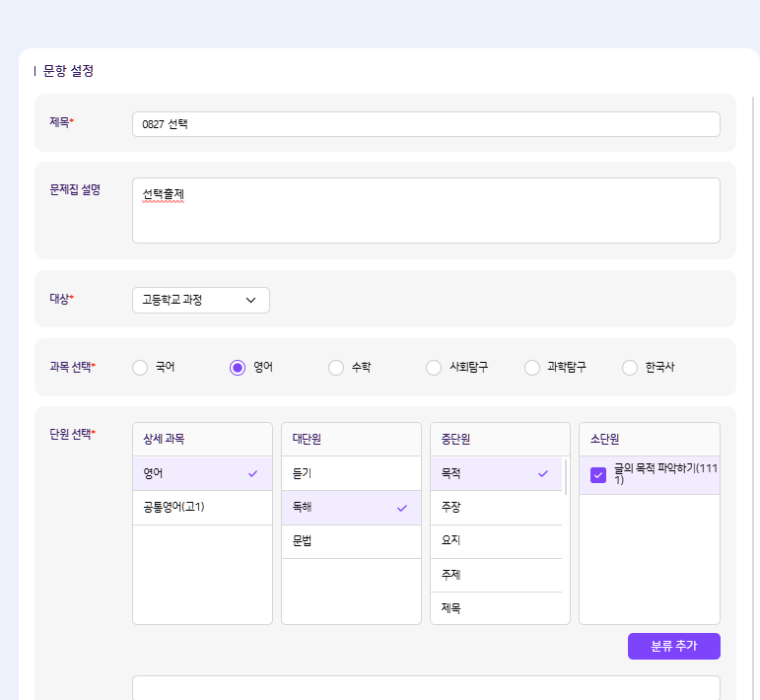This screenshot has width=760, height=700.
Task: Open the 고등학교 과정 target dropdown
Action: [x=200, y=300]
